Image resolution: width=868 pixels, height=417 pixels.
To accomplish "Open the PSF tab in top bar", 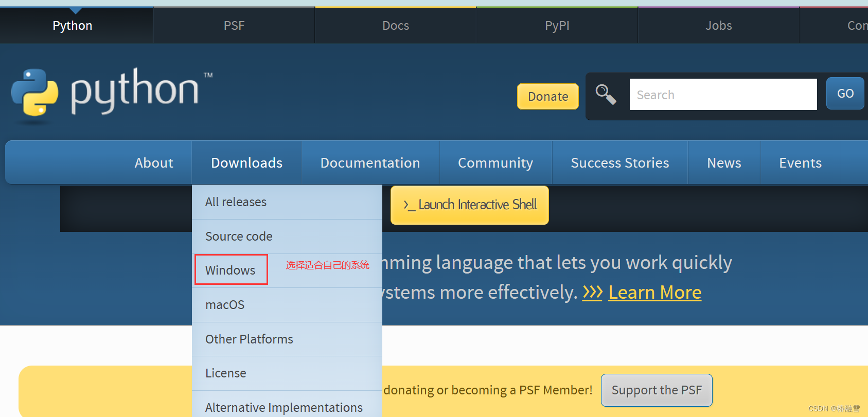I will [234, 26].
